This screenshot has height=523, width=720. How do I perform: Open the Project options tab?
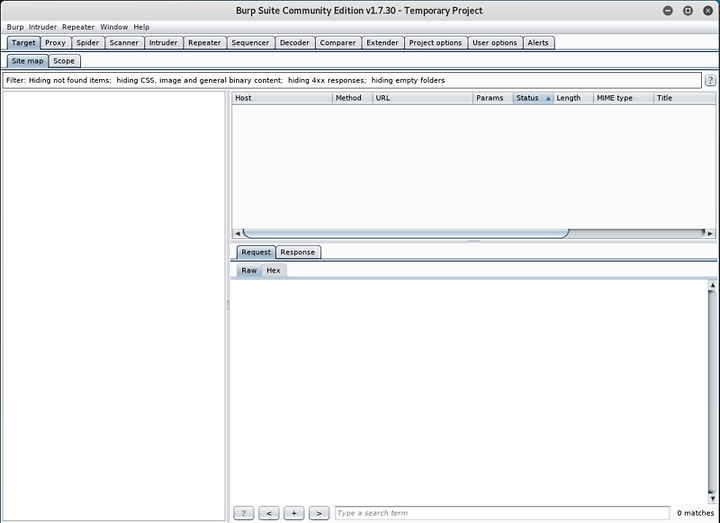point(435,43)
